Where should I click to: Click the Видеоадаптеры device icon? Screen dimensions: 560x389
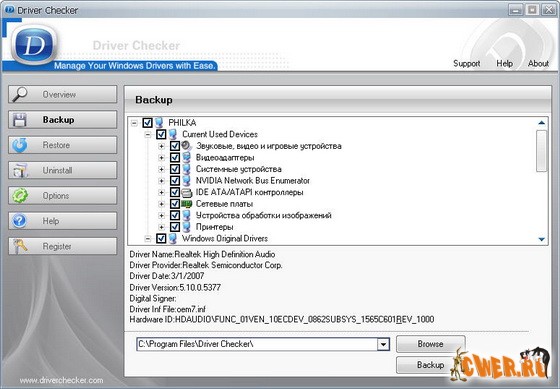coord(186,158)
